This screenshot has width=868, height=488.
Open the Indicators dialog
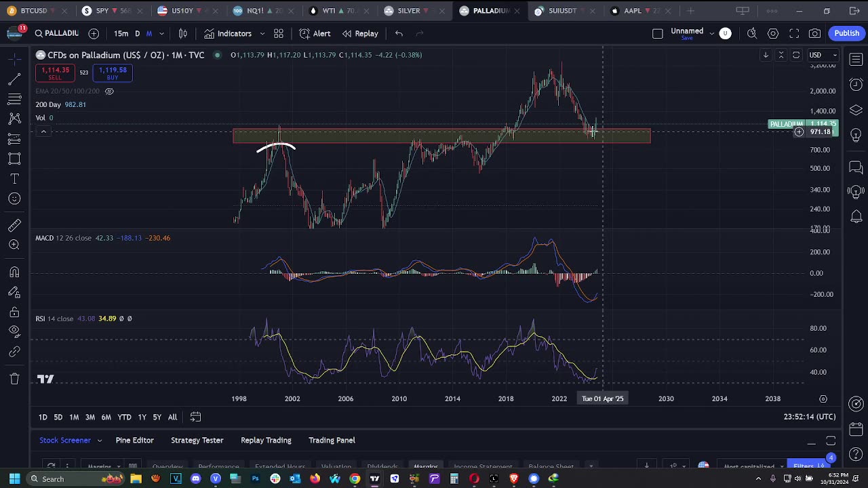[x=228, y=33]
